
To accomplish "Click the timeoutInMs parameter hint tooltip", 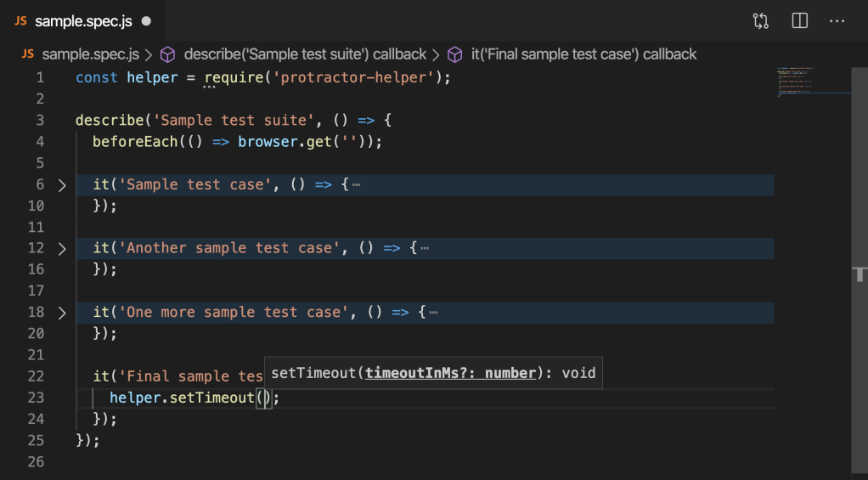I will tap(433, 373).
